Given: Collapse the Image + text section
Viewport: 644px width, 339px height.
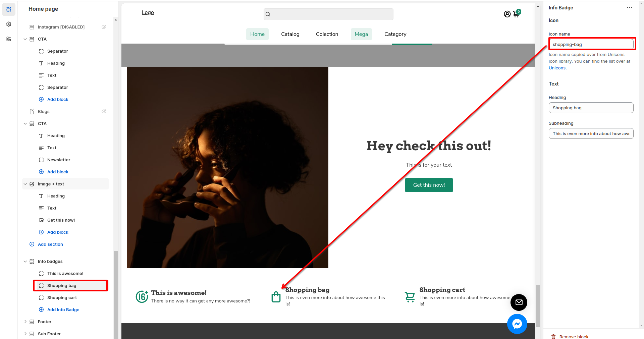Looking at the screenshot, I should (25, 184).
